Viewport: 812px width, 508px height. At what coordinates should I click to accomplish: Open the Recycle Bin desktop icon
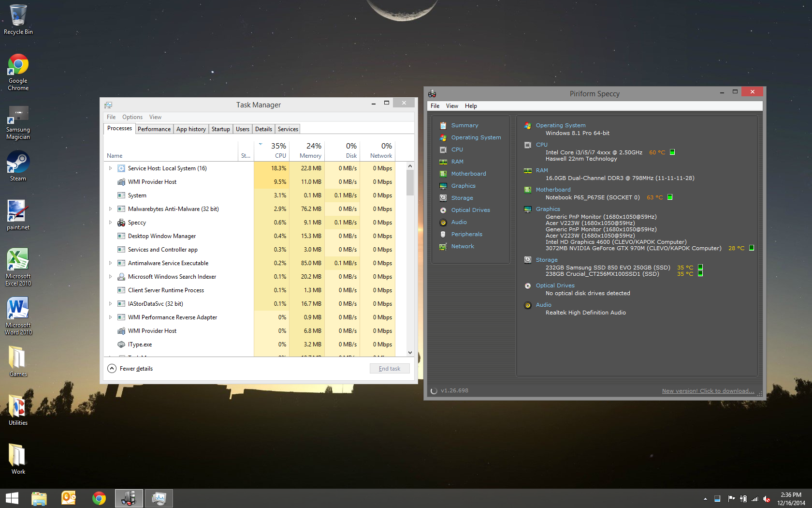pyautogui.click(x=18, y=19)
